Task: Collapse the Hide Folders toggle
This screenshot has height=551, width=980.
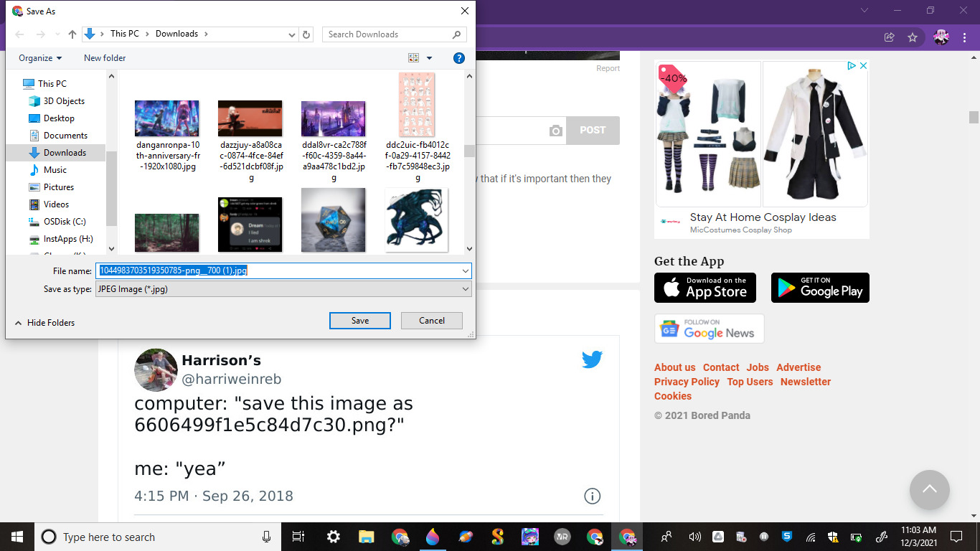Action: click(x=44, y=323)
